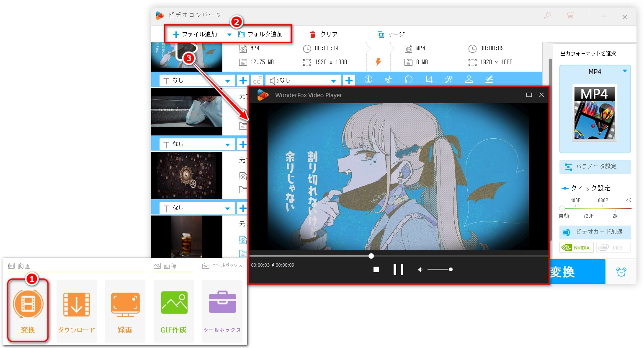
Task: Open パラメータ設定 parameter settings
Action: pos(595,166)
